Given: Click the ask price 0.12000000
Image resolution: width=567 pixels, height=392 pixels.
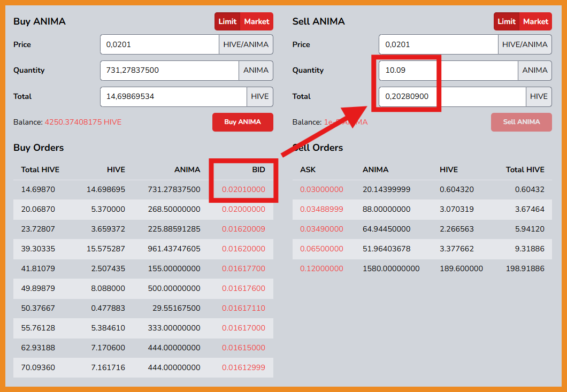Looking at the screenshot, I should [321, 268].
